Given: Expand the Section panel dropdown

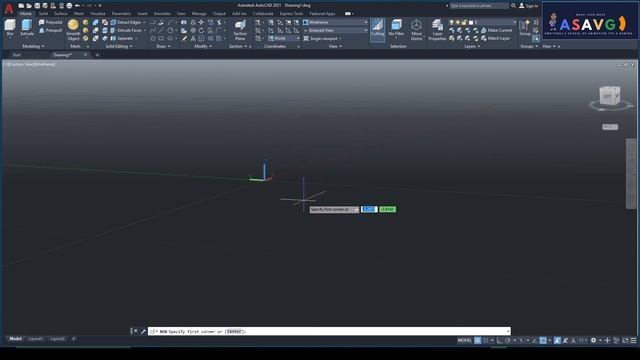Looking at the screenshot, I should (x=238, y=47).
